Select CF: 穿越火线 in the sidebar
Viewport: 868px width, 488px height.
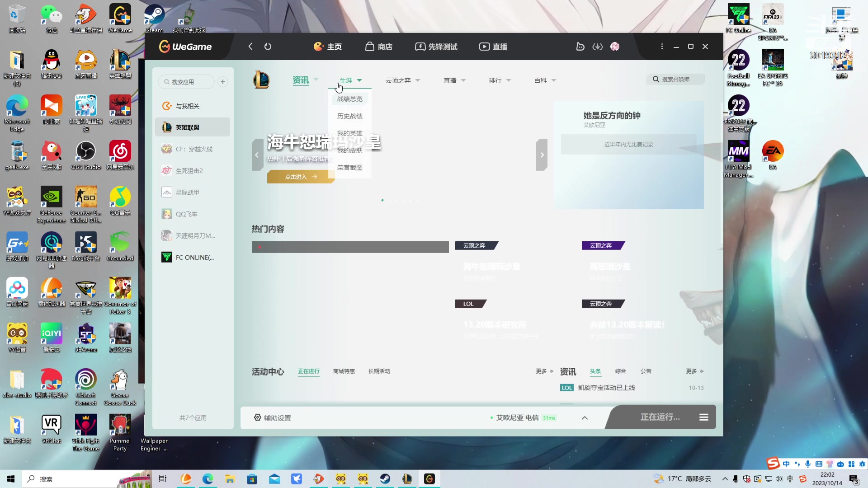(193, 149)
